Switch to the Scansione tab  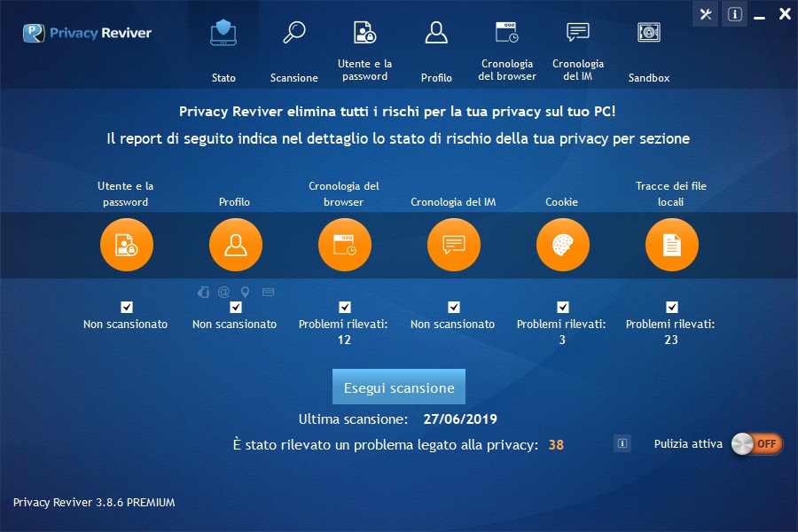294,50
